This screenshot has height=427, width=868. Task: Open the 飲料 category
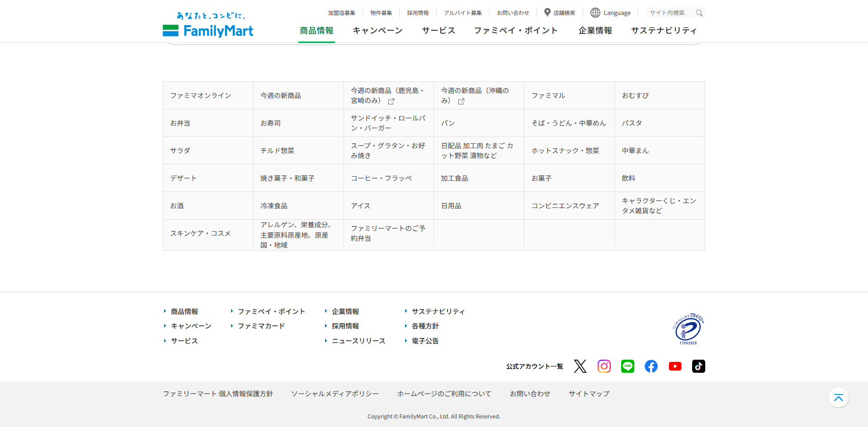[660, 178]
